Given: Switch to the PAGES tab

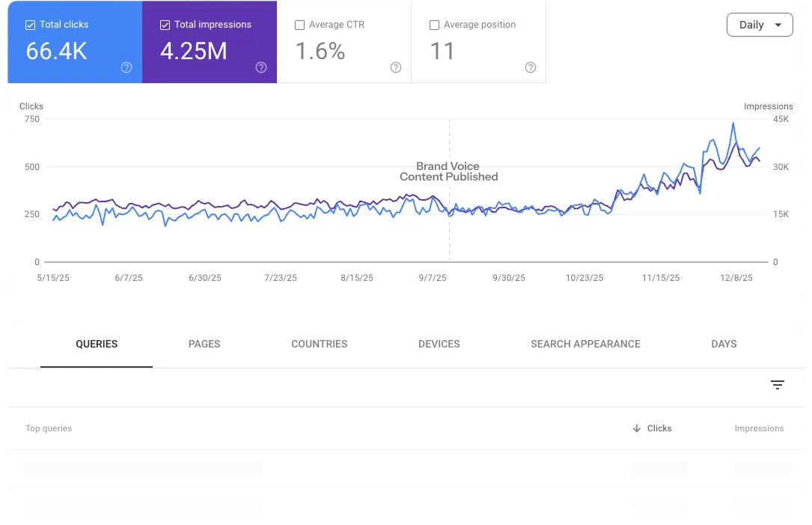Looking at the screenshot, I should pos(204,344).
